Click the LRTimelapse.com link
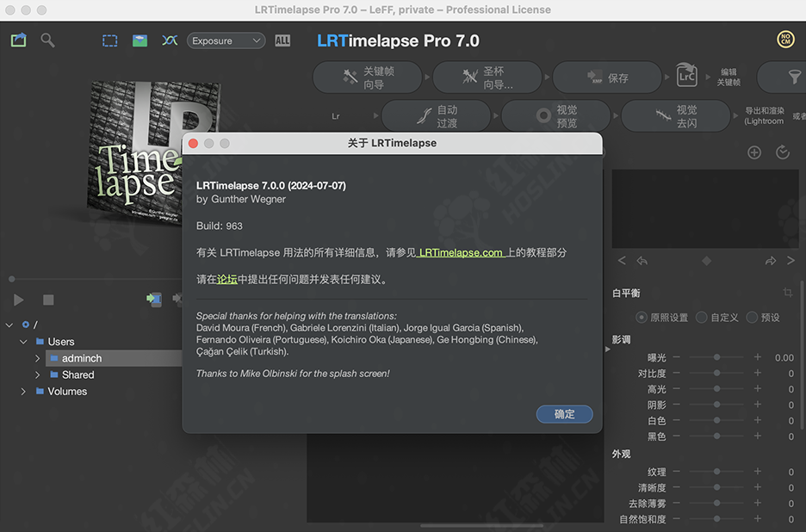 point(461,252)
